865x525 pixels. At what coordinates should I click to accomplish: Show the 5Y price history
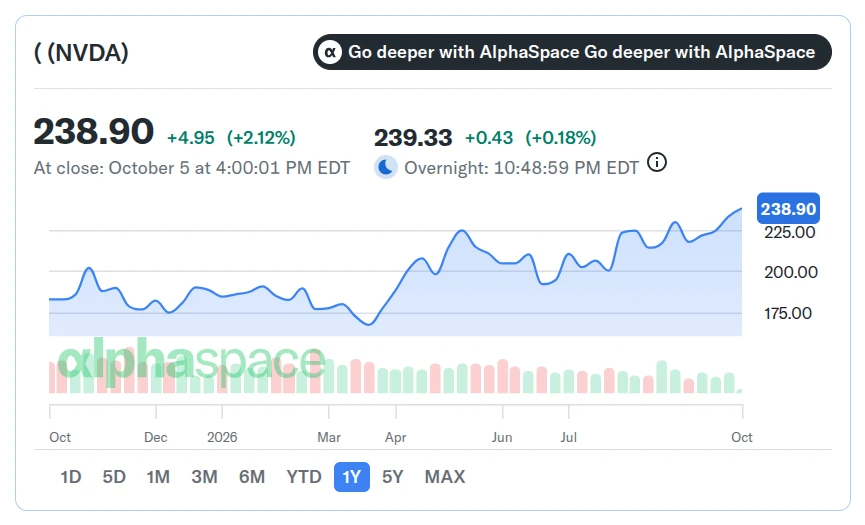(x=393, y=476)
